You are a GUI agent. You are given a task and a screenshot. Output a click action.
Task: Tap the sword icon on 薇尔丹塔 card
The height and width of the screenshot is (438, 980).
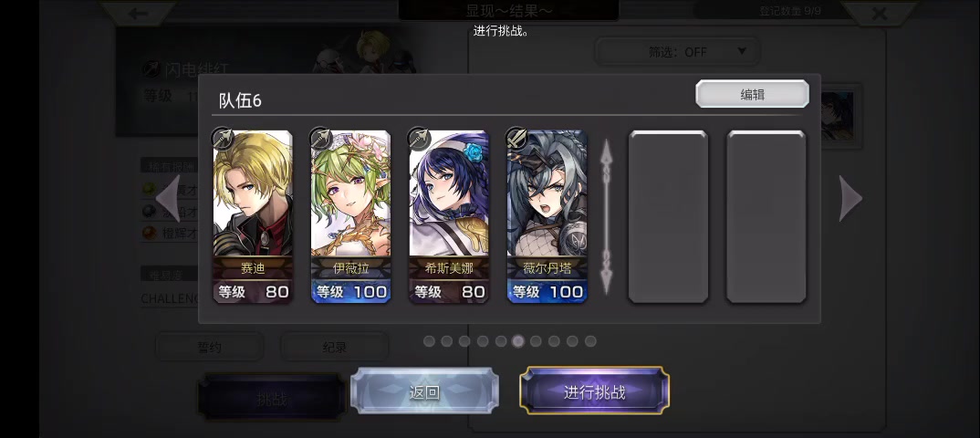pyautogui.click(x=516, y=138)
